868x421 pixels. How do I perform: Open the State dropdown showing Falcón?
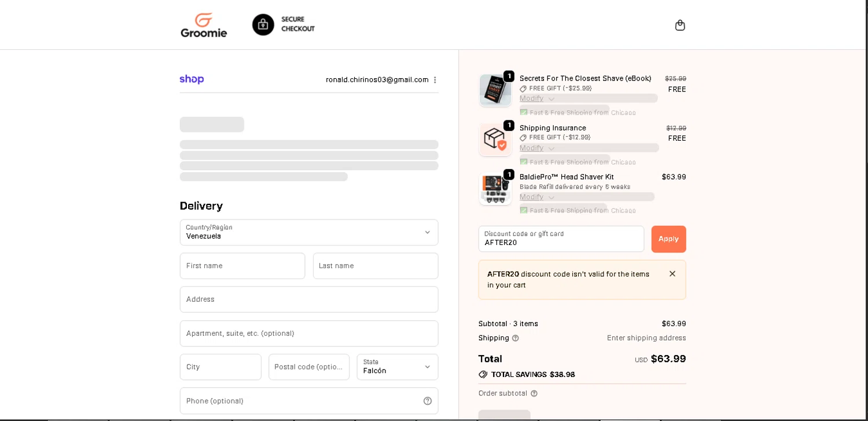pos(398,367)
